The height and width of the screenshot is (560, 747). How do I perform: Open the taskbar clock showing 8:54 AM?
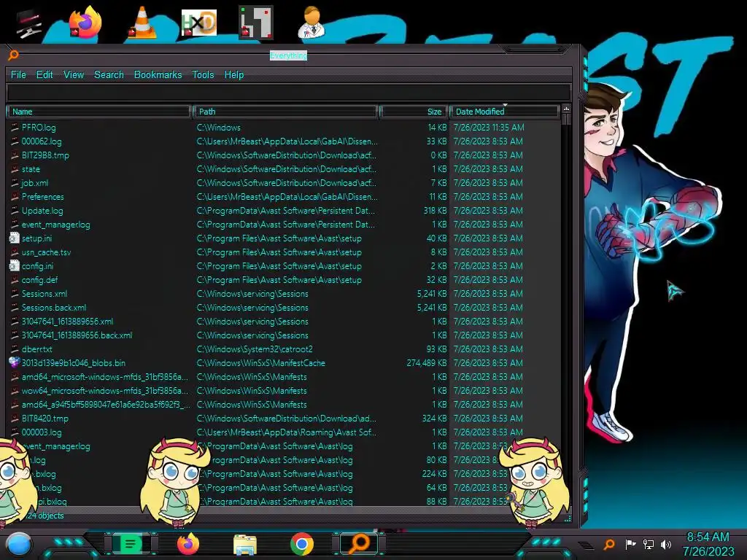pos(708,544)
